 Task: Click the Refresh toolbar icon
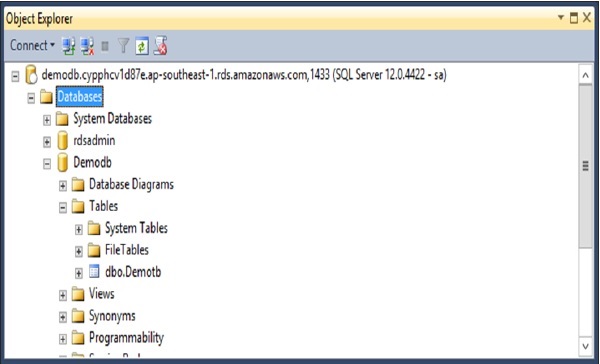tap(142, 46)
